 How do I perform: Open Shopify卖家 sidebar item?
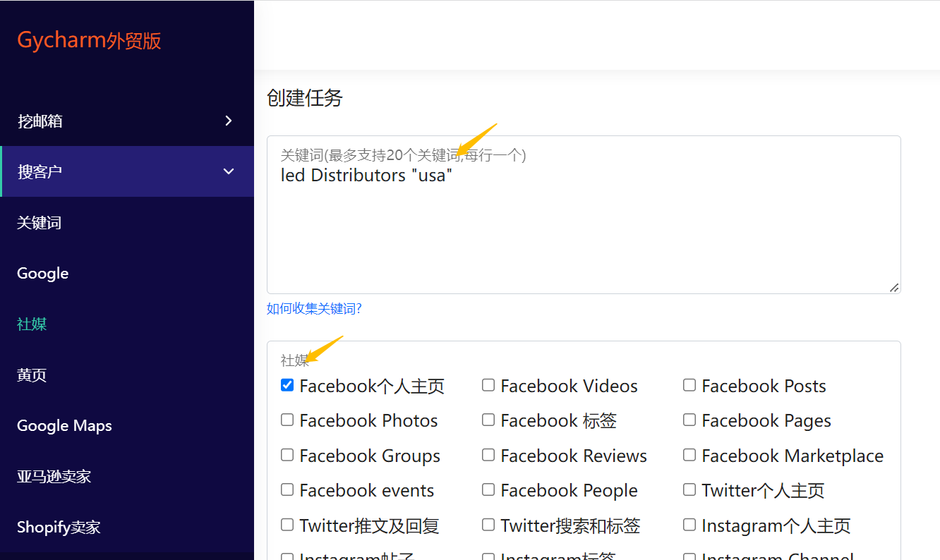click(59, 528)
